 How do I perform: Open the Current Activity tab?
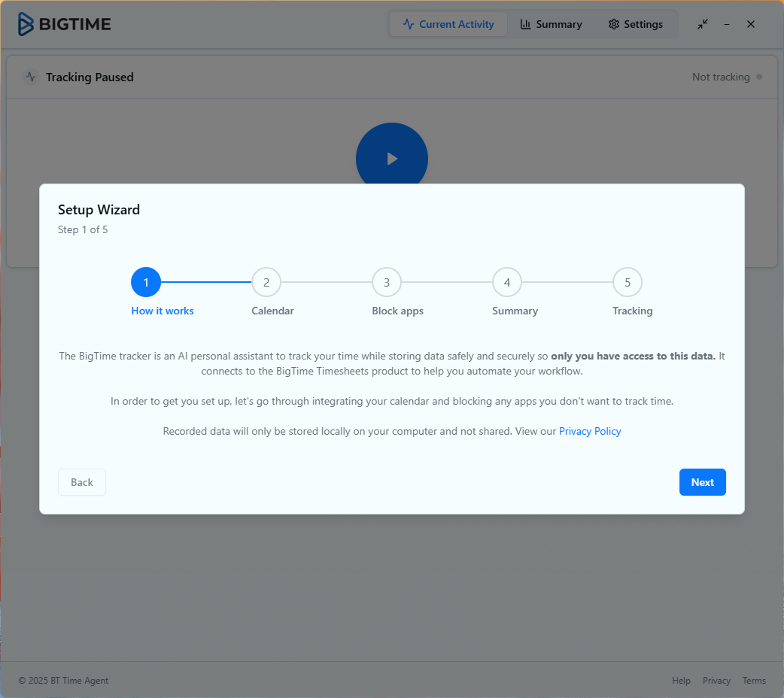(448, 24)
